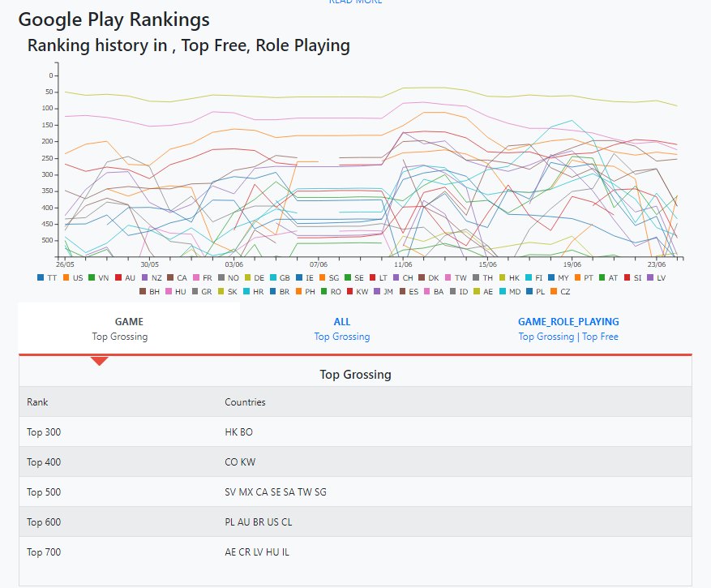Viewport: 711px width, 588px height.
Task: Click the BA legend entry
Action: click(x=434, y=292)
